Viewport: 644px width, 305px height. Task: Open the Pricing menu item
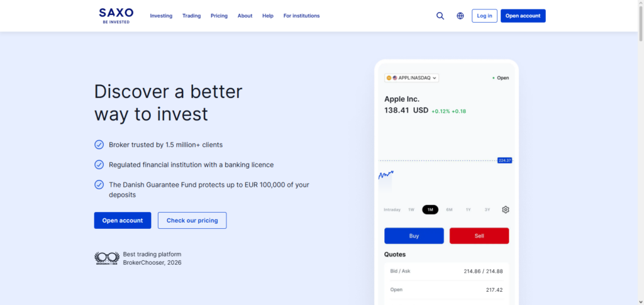click(x=219, y=16)
